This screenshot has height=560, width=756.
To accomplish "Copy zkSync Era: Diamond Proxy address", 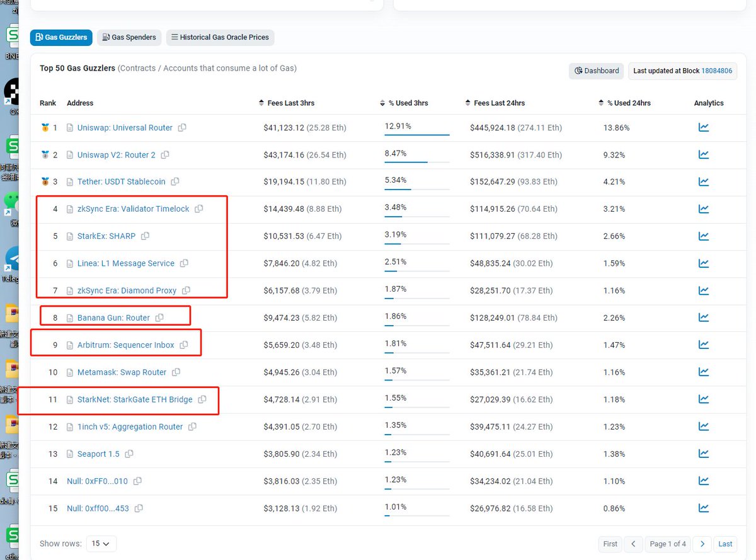I will pyautogui.click(x=186, y=291).
